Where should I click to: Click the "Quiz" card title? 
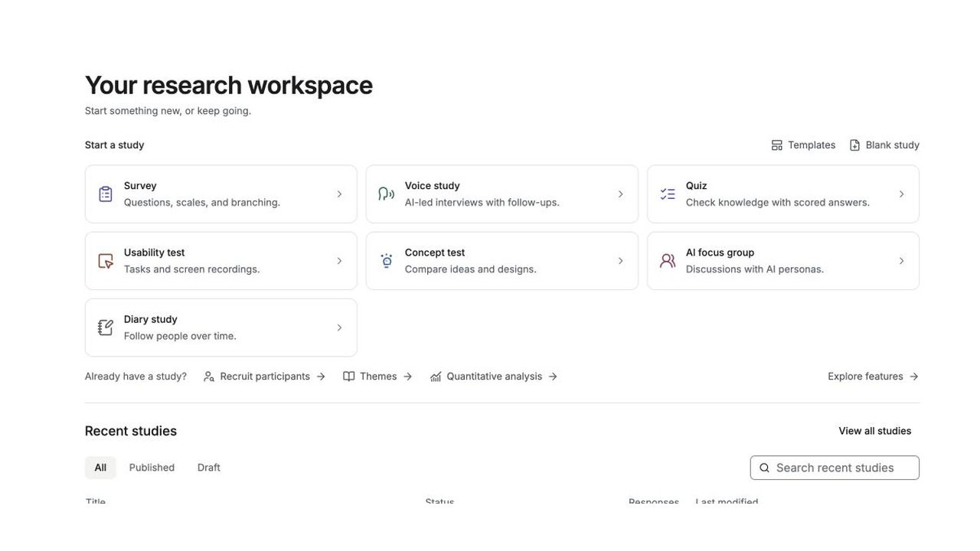(697, 186)
